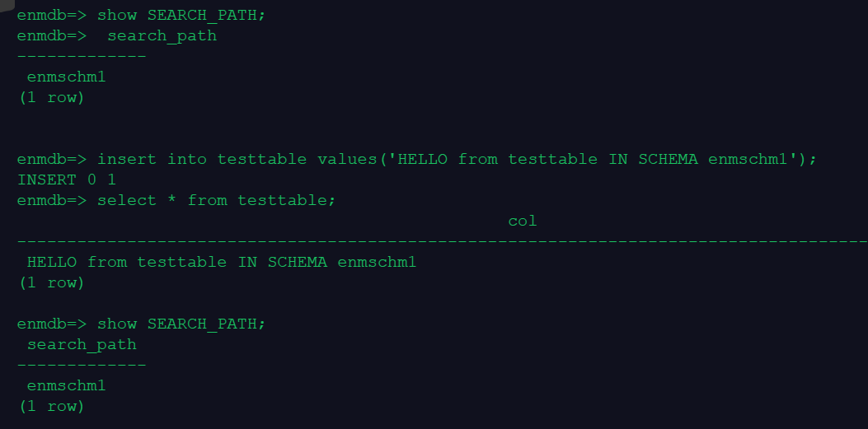Click the final (1 row) at the bottom

[x=51, y=406]
